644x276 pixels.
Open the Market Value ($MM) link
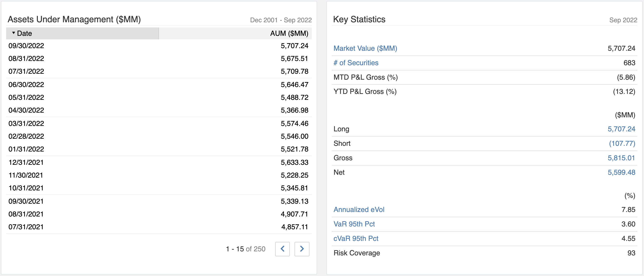pos(365,48)
